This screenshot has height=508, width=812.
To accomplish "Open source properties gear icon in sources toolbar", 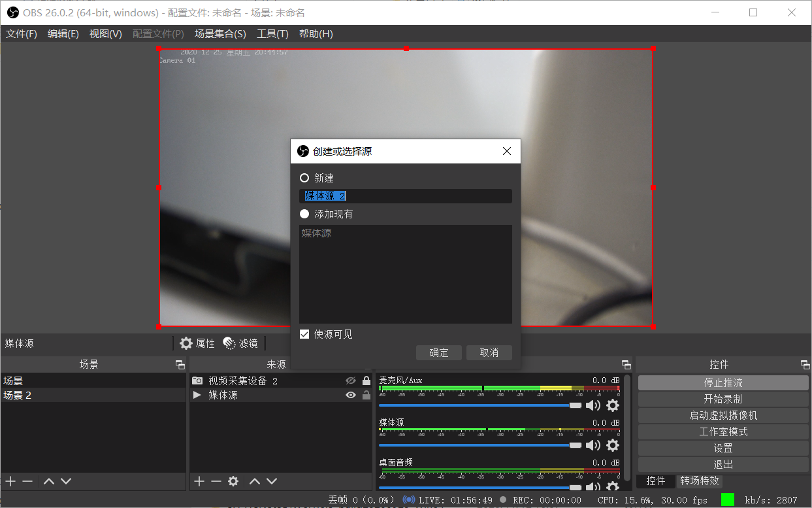I will 233,481.
